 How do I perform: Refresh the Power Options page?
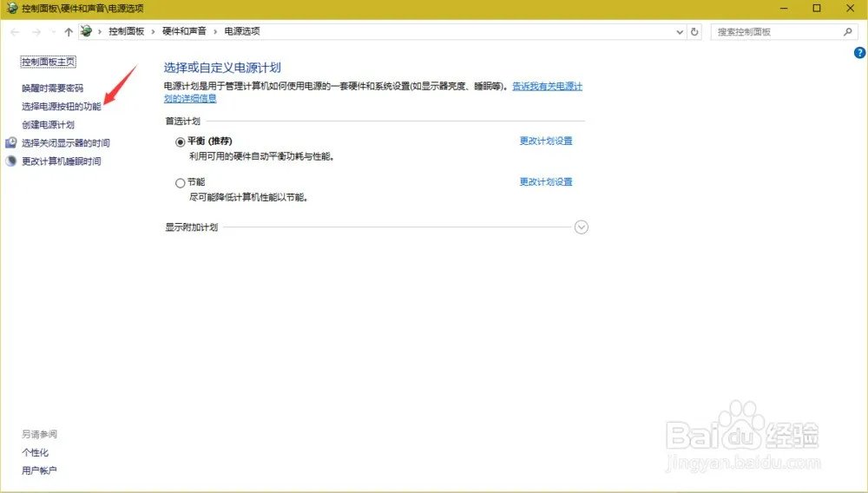click(x=694, y=32)
